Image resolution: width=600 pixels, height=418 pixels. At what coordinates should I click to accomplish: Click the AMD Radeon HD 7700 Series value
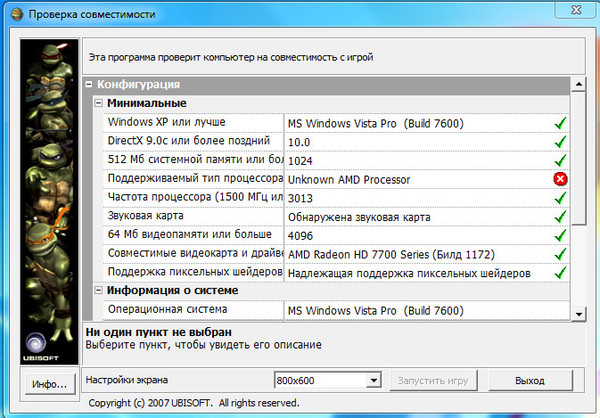[391, 255]
